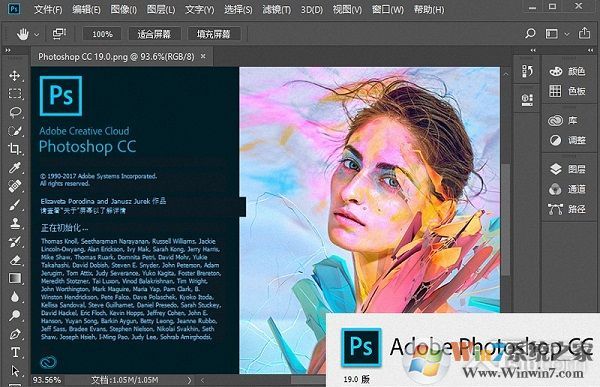Select the Clone Stamp tool

coord(15,224)
